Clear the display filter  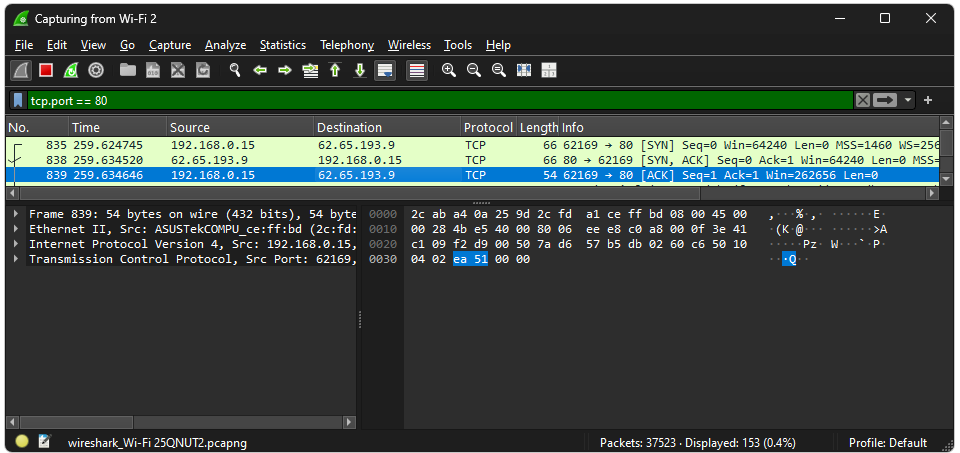click(862, 100)
